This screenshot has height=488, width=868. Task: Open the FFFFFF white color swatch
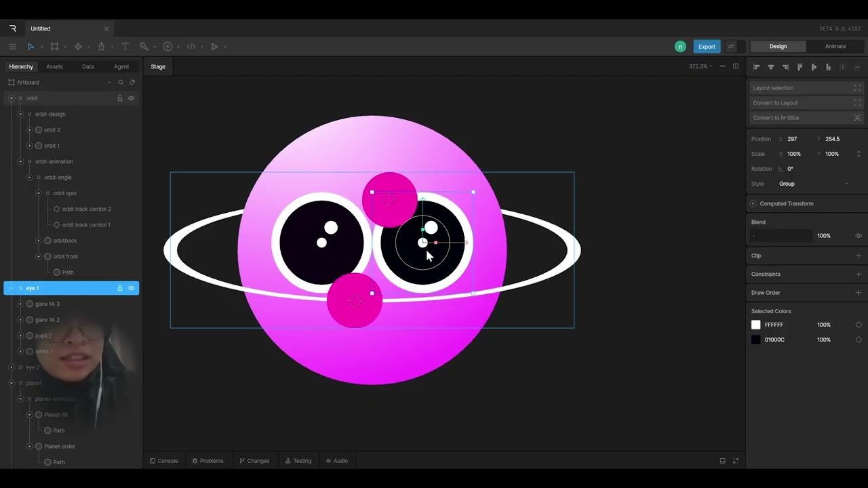tap(756, 325)
